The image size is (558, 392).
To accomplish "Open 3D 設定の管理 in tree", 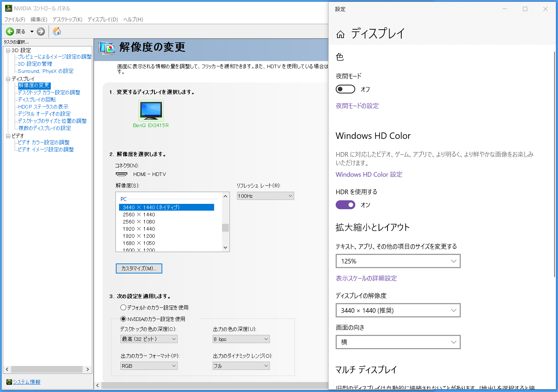I will (x=35, y=64).
